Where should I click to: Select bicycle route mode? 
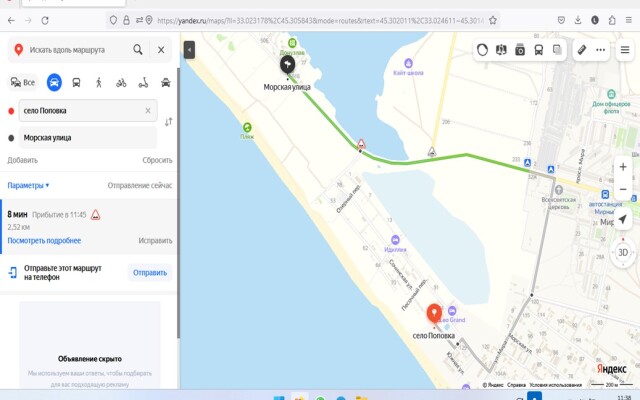pos(121,82)
